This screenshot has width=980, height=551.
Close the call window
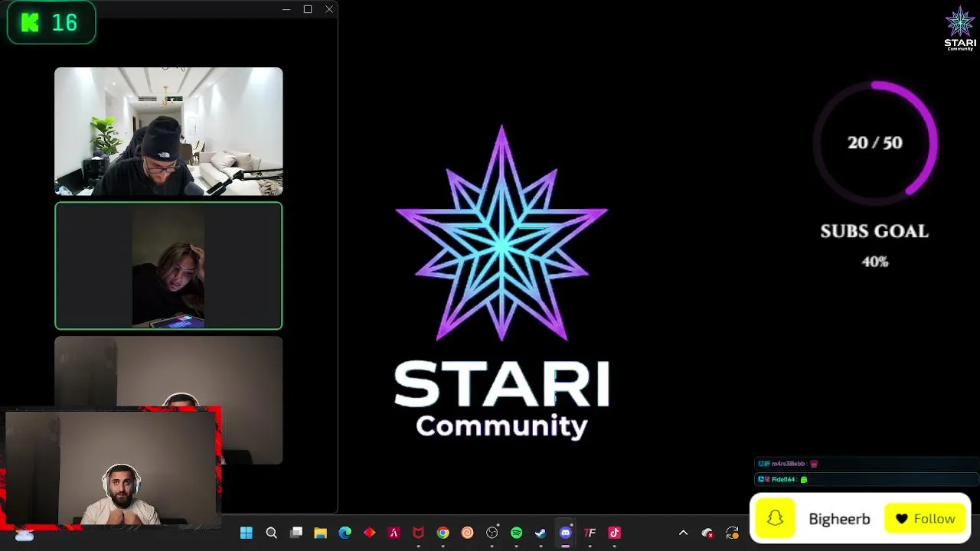click(x=329, y=9)
